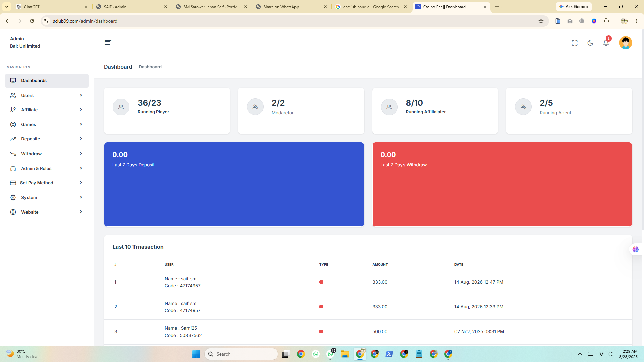Click the red type marker in row 1
This screenshot has height=362, width=644.
[321, 282]
